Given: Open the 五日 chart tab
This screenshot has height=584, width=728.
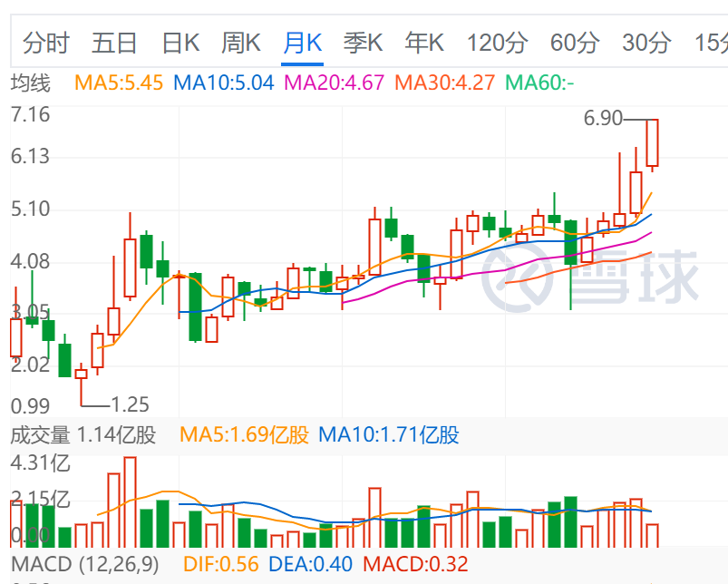Looking at the screenshot, I should click(113, 43).
